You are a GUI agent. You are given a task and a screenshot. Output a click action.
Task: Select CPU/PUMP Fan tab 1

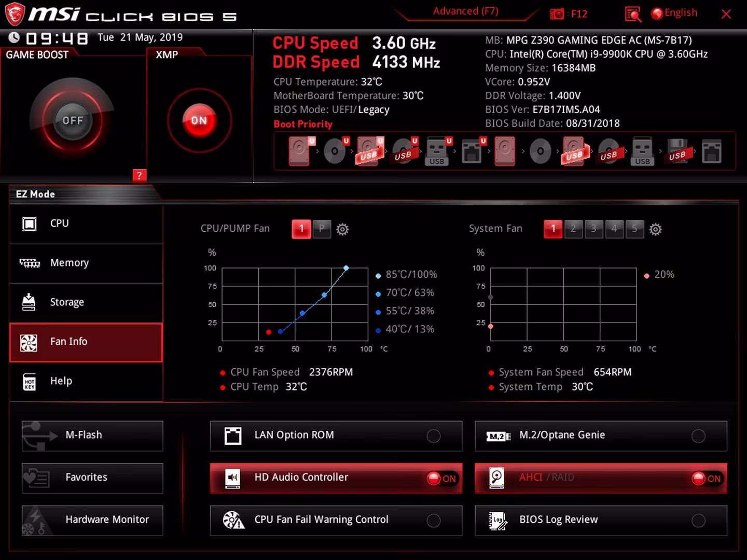click(301, 229)
